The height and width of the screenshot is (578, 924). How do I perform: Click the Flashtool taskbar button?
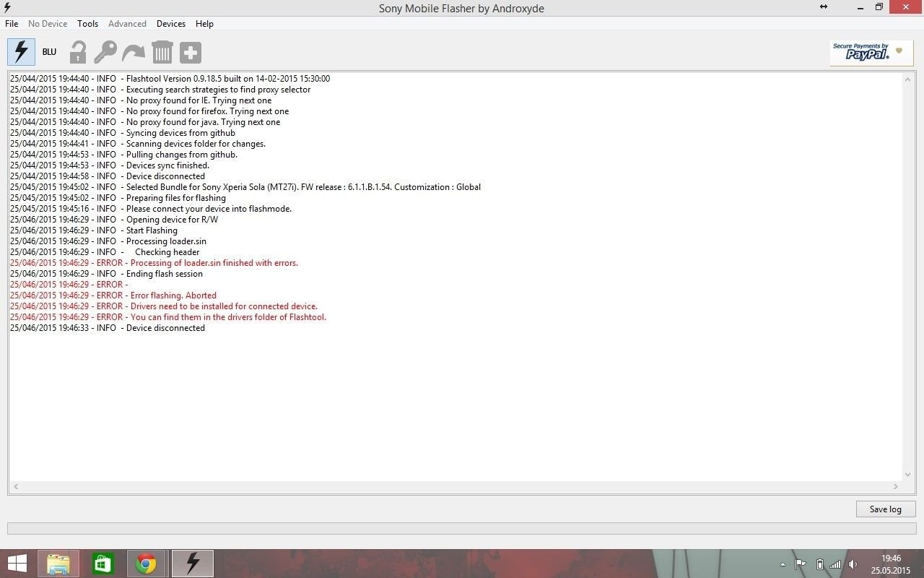(192, 564)
